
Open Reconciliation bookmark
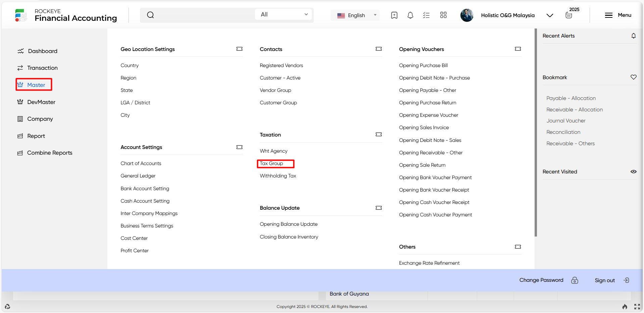tap(563, 132)
